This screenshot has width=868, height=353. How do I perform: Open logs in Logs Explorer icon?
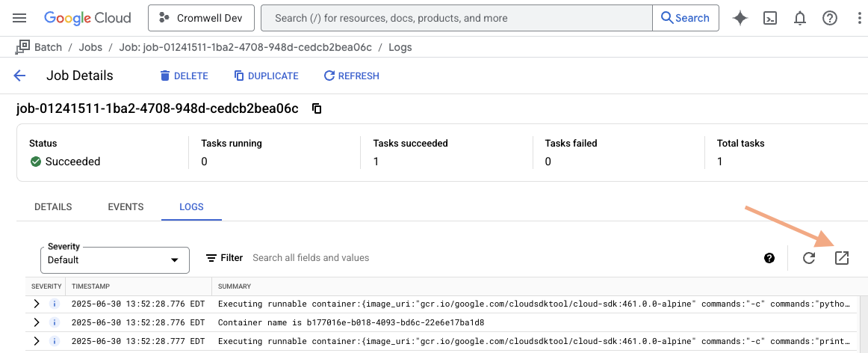841,258
